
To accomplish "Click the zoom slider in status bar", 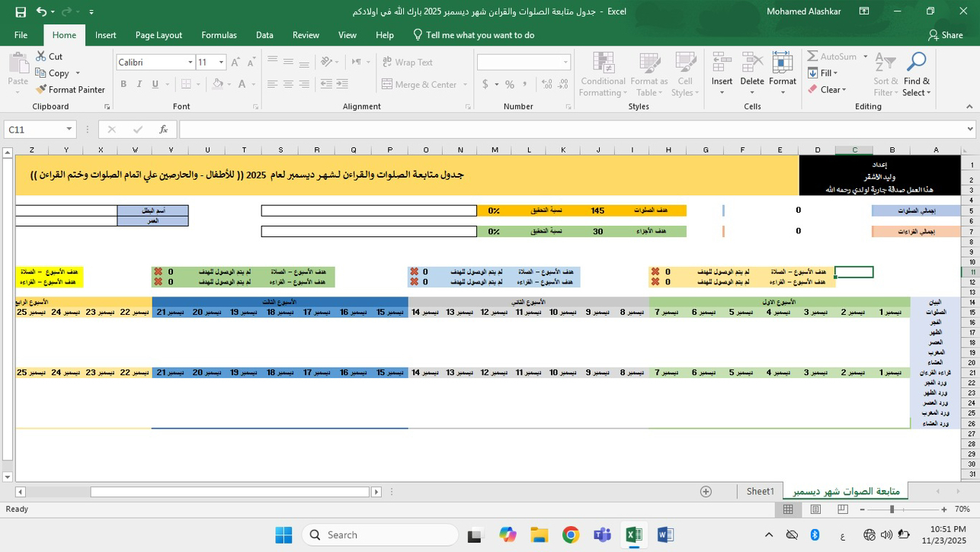I will (x=892, y=509).
